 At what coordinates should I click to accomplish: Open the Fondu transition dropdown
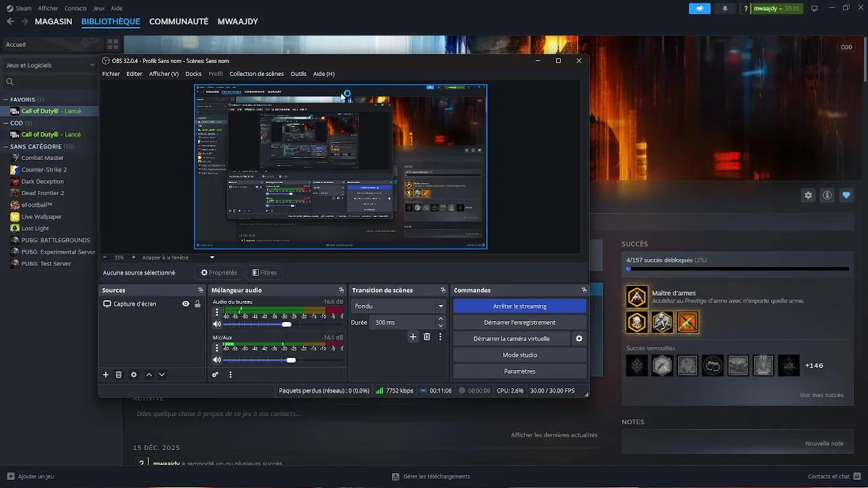pyautogui.click(x=399, y=306)
